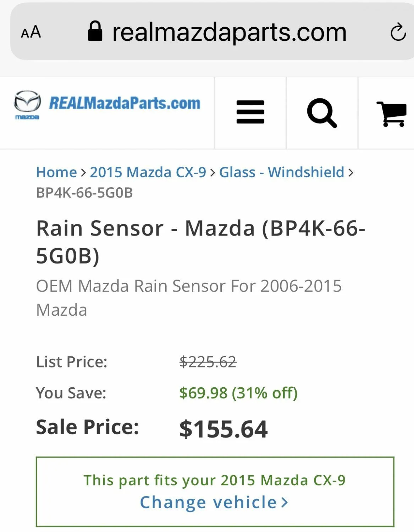
Task: Click the Mazda logo emblem
Action: pos(27,105)
